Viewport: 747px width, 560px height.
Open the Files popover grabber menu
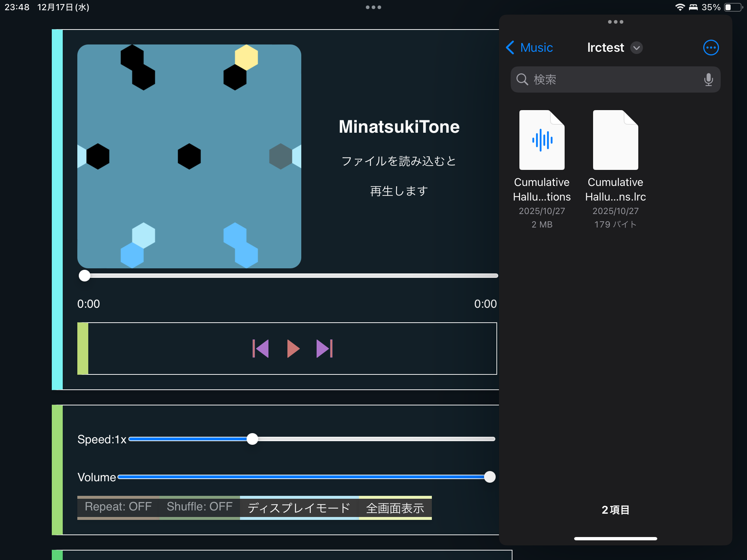click(x=615, y=22)
